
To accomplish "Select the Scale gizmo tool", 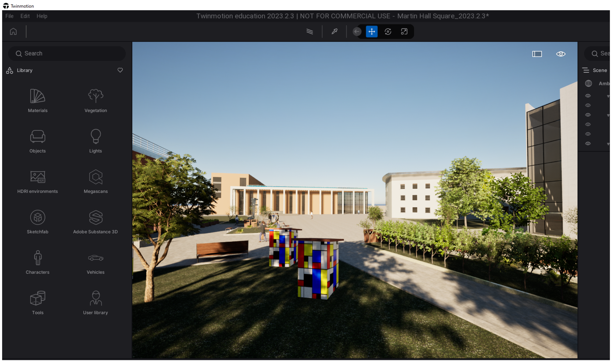I will coord(404,31).
